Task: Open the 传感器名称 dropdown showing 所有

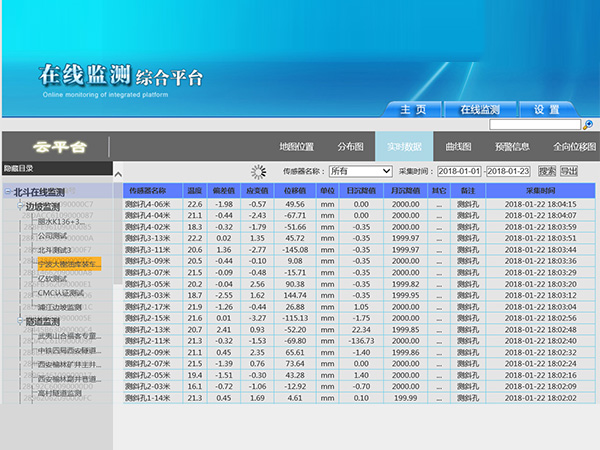Action: point(360,171)
